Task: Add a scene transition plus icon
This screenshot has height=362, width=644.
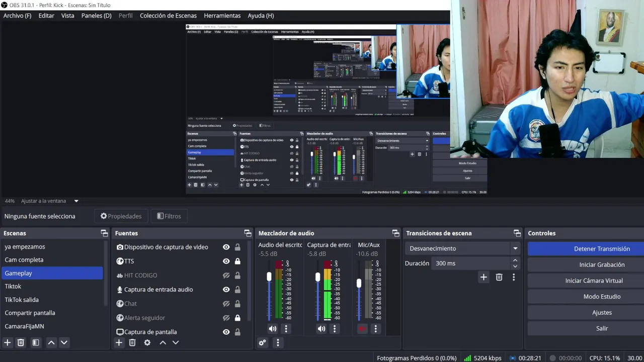Action: [484, 277]
